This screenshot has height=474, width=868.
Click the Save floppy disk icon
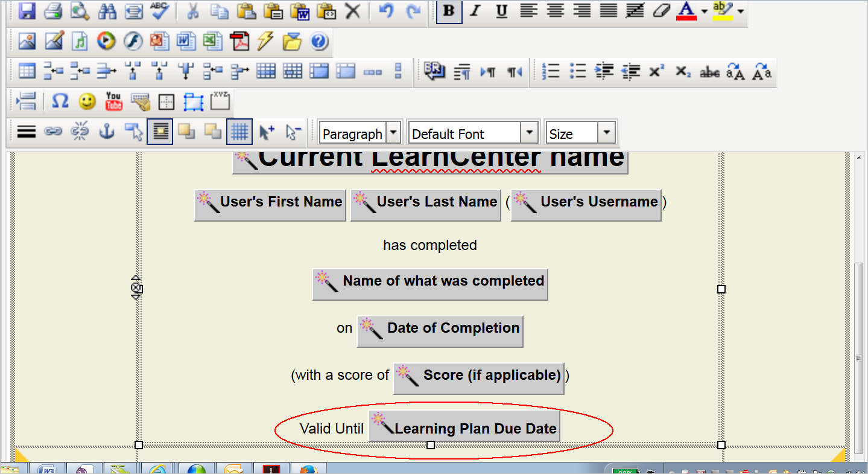(x=26, y=10)
